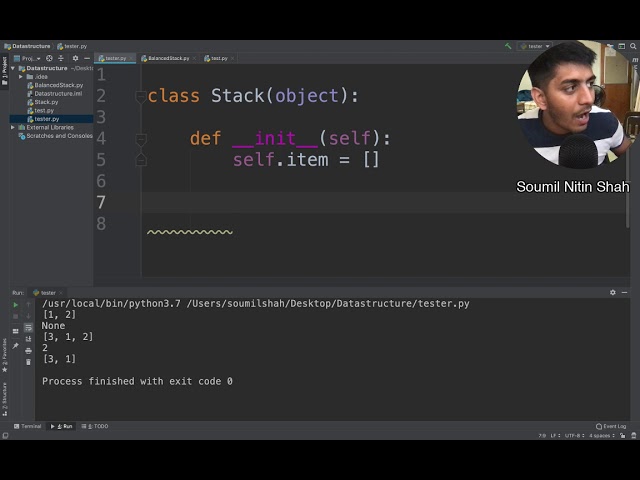640x480 pixels.
Task: Collapse the Datastructure root folder
Action: point(13,68)
